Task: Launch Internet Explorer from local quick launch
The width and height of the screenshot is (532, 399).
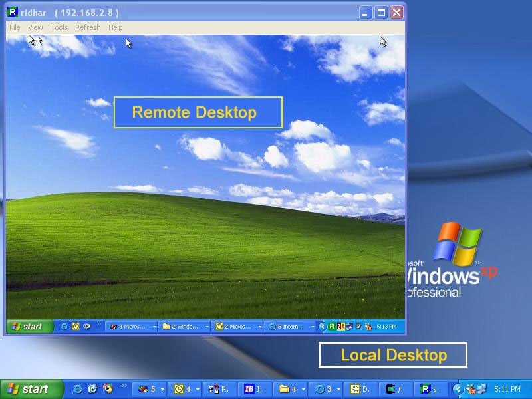Action: click(78, 389)
